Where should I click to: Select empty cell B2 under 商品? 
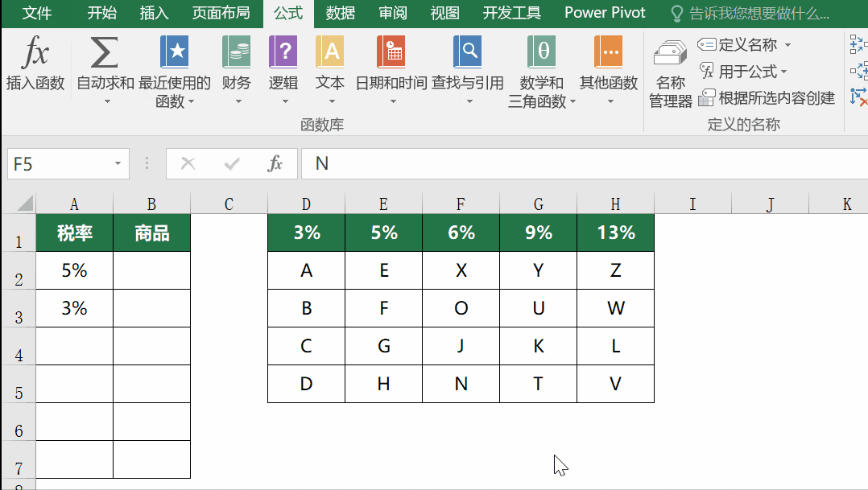point(151,270)
